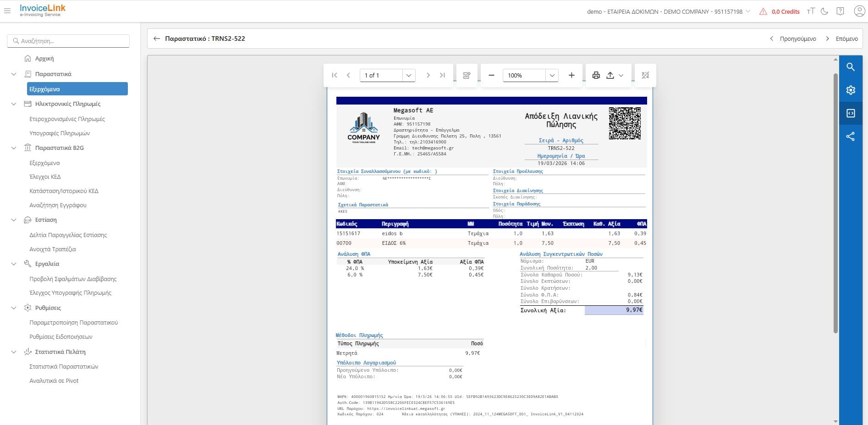868x425 pixels.
Task: Open search in right blue panel
Action: (851, 67)
